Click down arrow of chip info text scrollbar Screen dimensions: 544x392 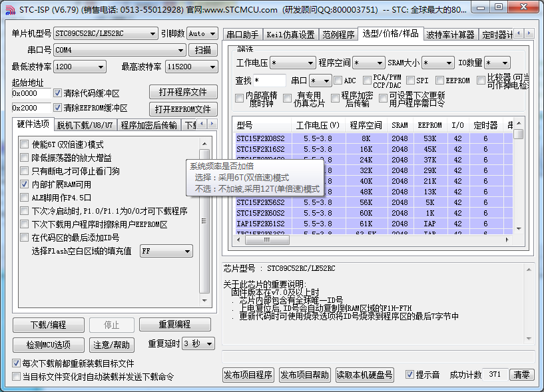coord(529,338)
